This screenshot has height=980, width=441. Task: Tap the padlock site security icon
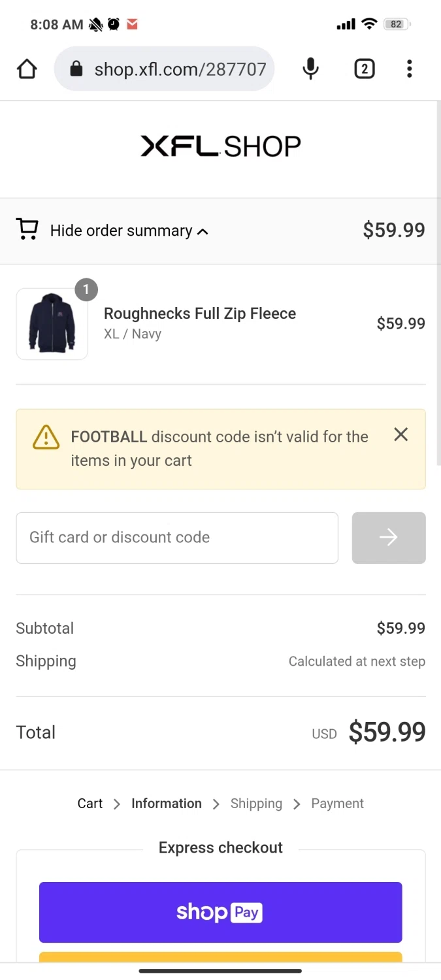[x=76, y=69]
